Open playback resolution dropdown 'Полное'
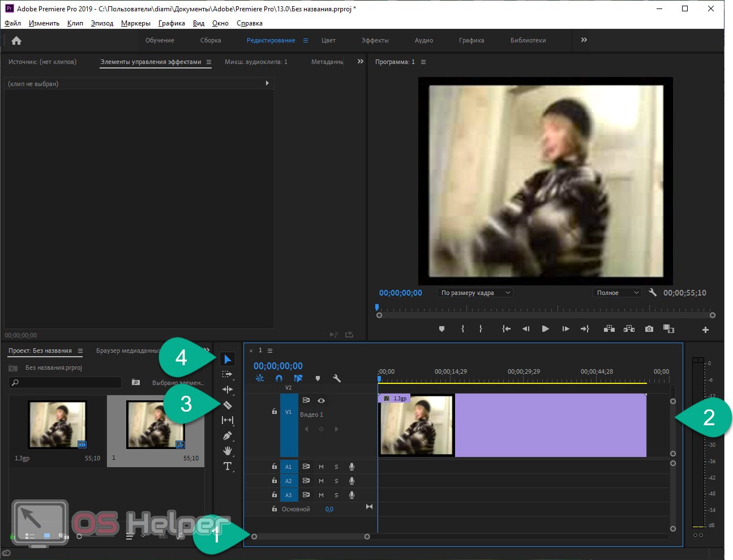Viewport: 733px width, 560px height. [617, 293]
